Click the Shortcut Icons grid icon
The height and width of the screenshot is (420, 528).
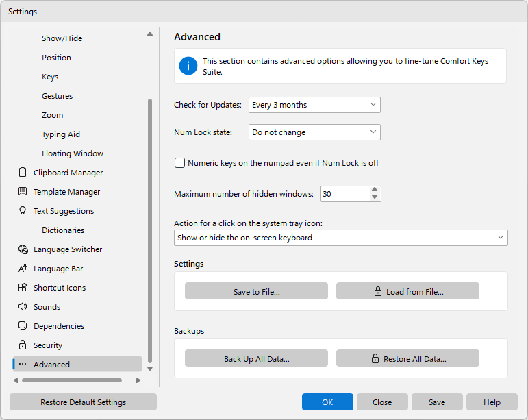[23, 287]
